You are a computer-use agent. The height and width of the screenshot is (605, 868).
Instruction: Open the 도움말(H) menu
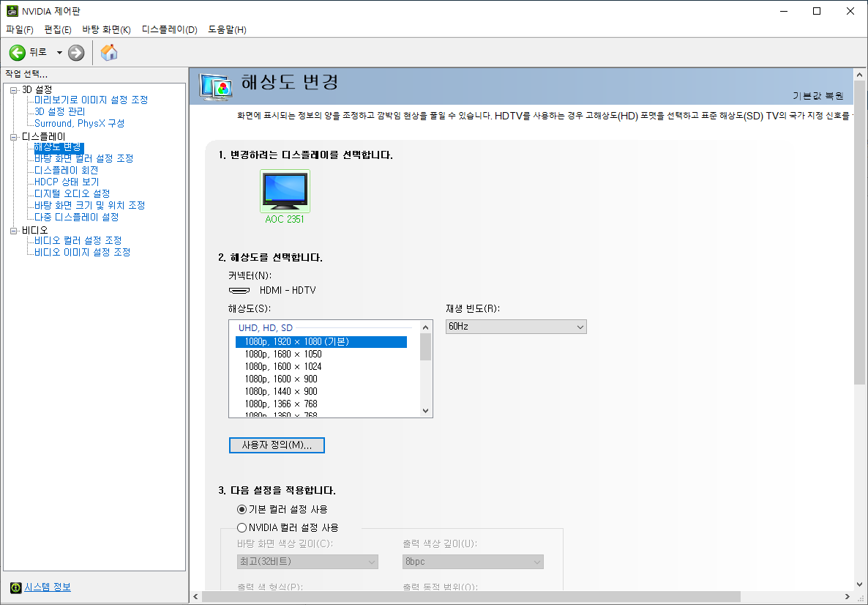click(x=227, y=30)
